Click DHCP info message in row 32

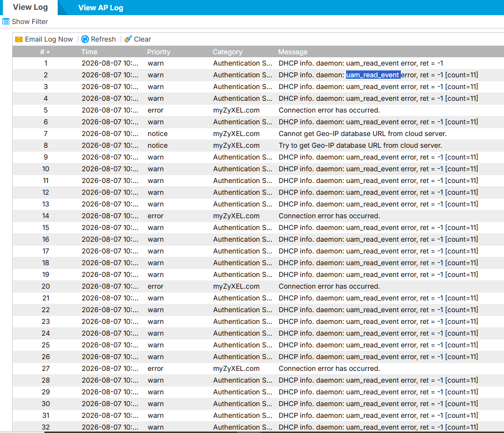click(x=378, y=427)
